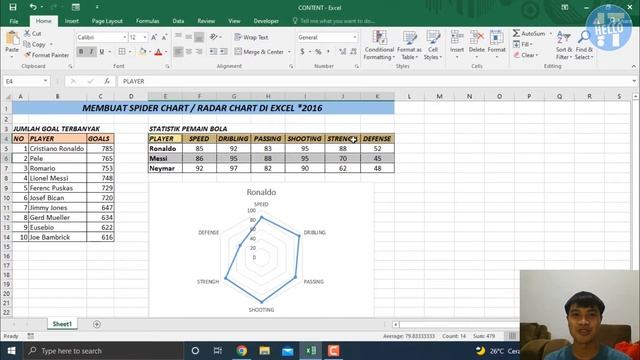Viewport: 640px width, 360px height.
Task: Click the taskbar search box
Action: [103, 351]
